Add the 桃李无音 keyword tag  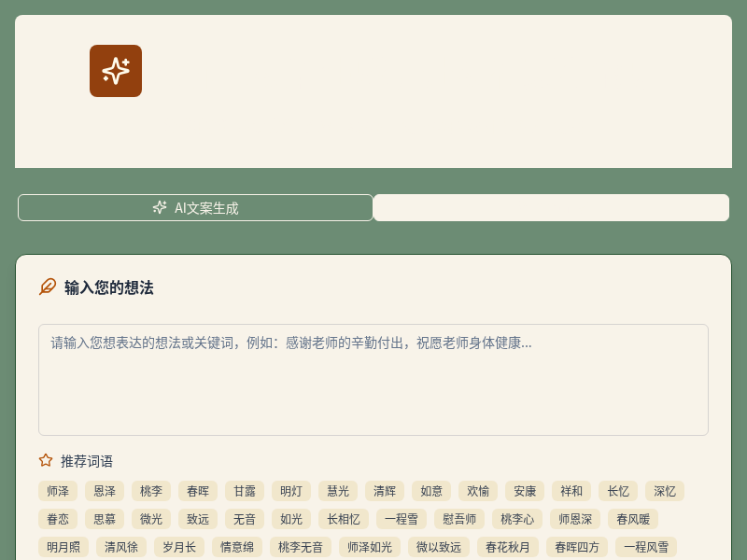[300, 547]
